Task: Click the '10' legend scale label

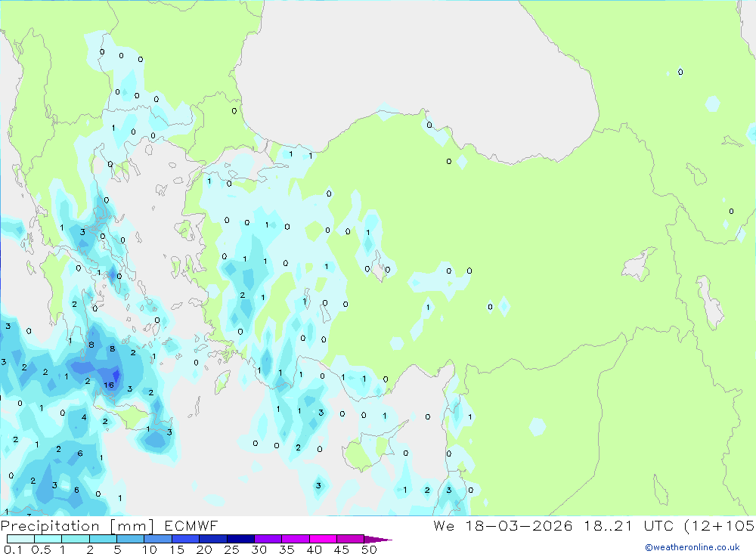Action: pyautogui.click(x=150, y=549)
